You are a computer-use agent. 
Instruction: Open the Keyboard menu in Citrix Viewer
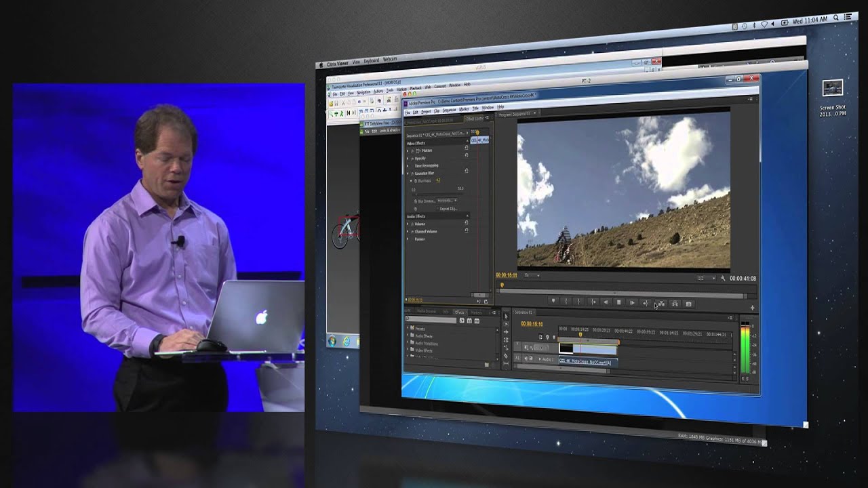click(372, 61)
